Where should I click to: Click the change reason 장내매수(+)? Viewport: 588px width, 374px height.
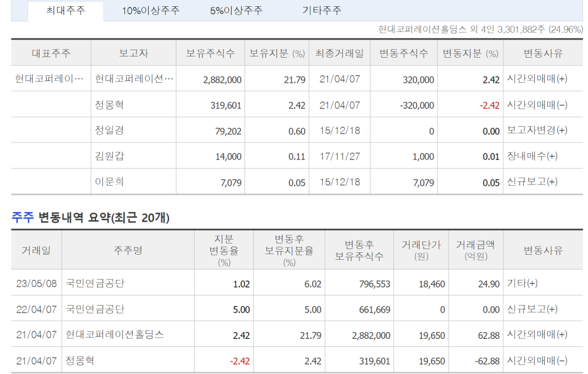532,156
